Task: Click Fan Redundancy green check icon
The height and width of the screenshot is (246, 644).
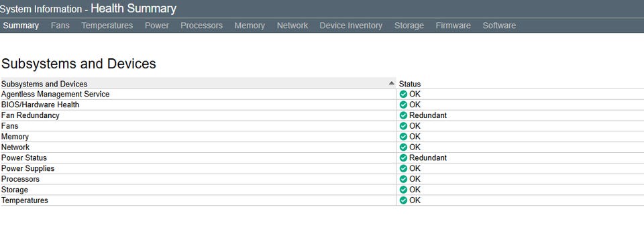Action: [x=403, y=115]
